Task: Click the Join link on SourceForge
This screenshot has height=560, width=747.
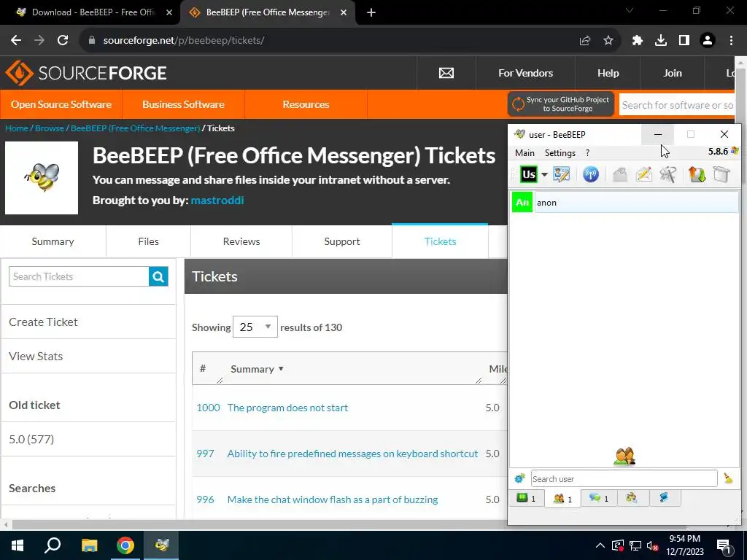Action: [x=672, y=73]
